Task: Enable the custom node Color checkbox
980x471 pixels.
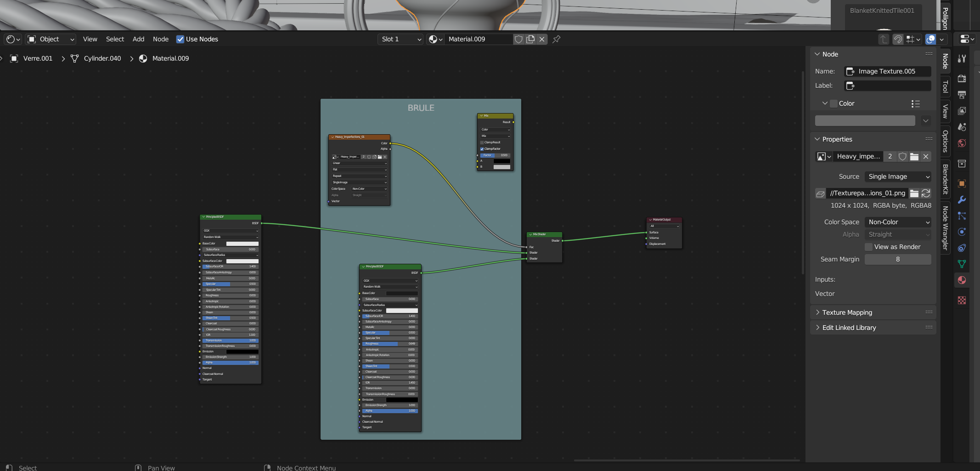Action: [834, 103]
